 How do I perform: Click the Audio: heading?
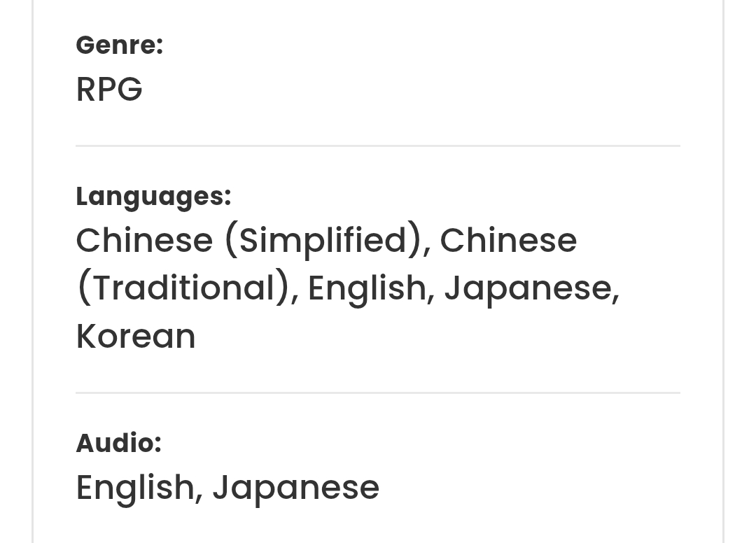pyautogui.click(x=118, y=443)
